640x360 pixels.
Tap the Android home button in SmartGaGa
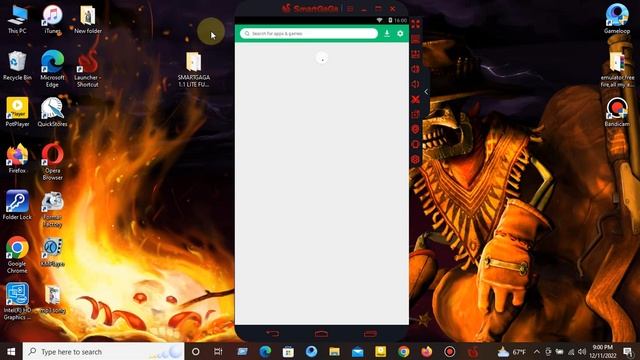[322, 334]
